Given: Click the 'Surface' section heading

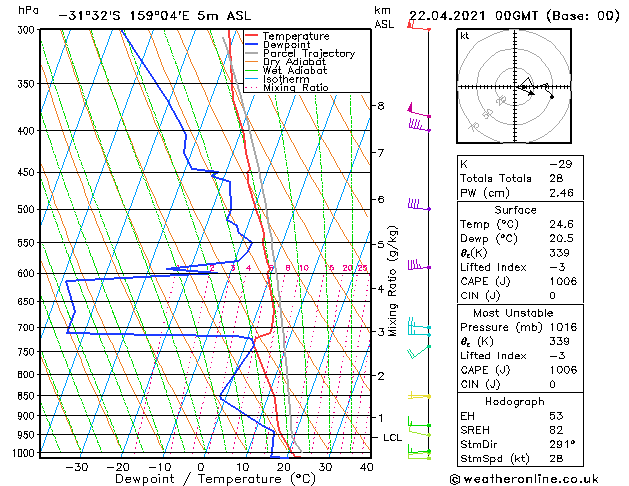Looking at the screenshot, I should [x=515, y=210].
